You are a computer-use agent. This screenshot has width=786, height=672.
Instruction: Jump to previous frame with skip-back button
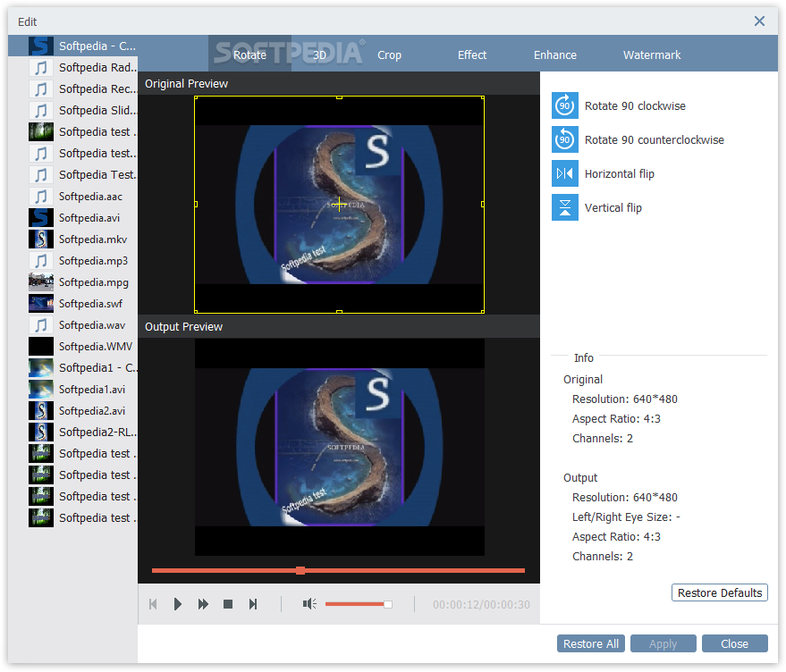154,604
